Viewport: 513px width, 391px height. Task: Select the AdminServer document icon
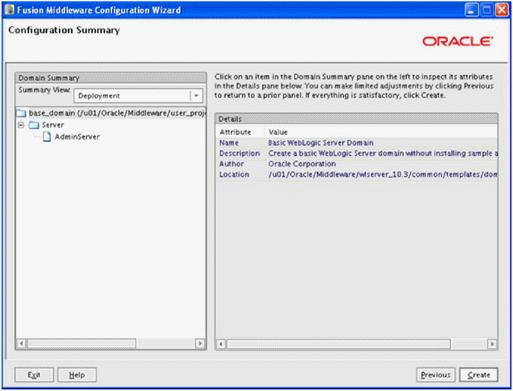pyautogui.click(x=47, y=137)
